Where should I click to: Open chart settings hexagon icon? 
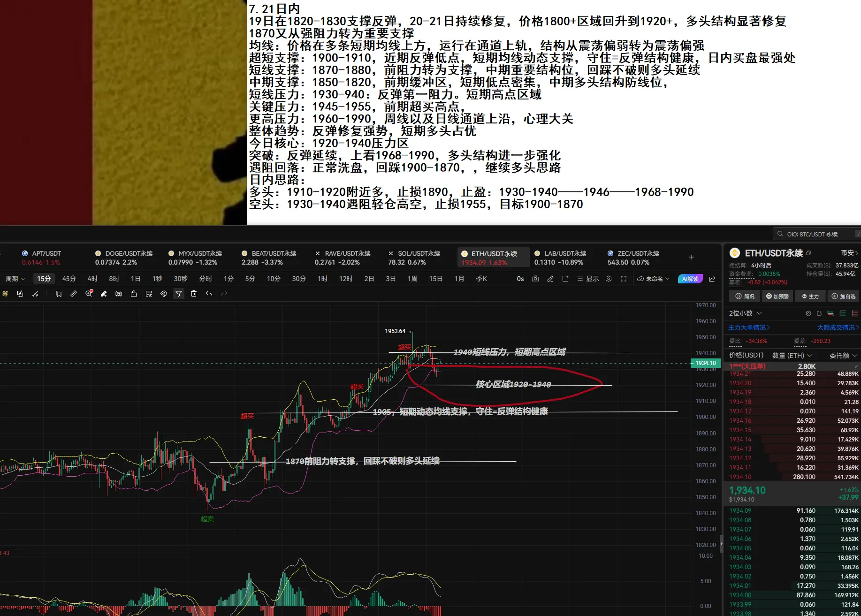[x=609, y=279]
